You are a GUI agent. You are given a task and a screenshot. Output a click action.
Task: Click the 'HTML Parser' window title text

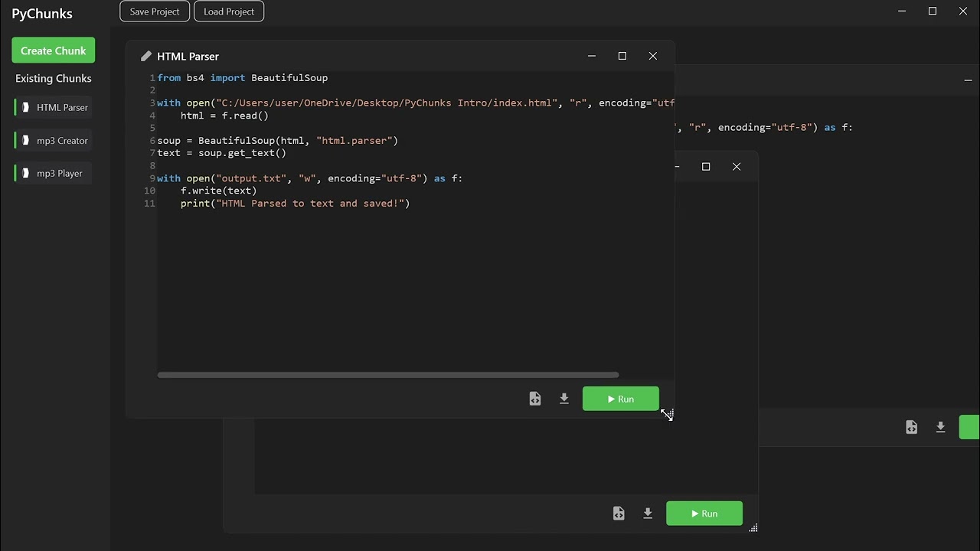[x=188, y=57]
